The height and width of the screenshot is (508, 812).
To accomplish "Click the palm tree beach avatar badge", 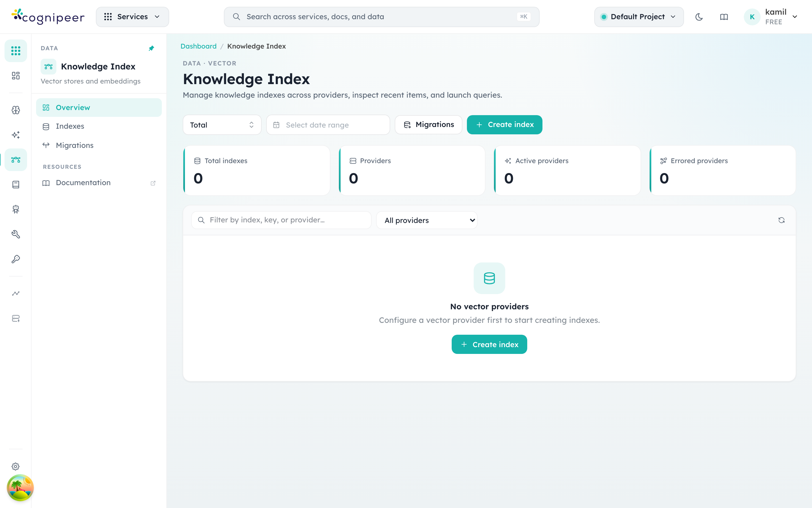I will 20,487.
